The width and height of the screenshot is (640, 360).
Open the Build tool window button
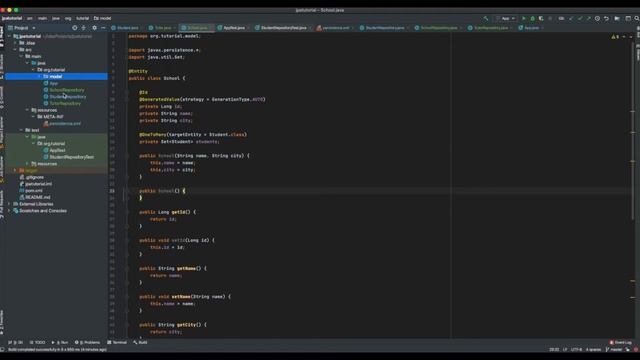tap(140, 342)
